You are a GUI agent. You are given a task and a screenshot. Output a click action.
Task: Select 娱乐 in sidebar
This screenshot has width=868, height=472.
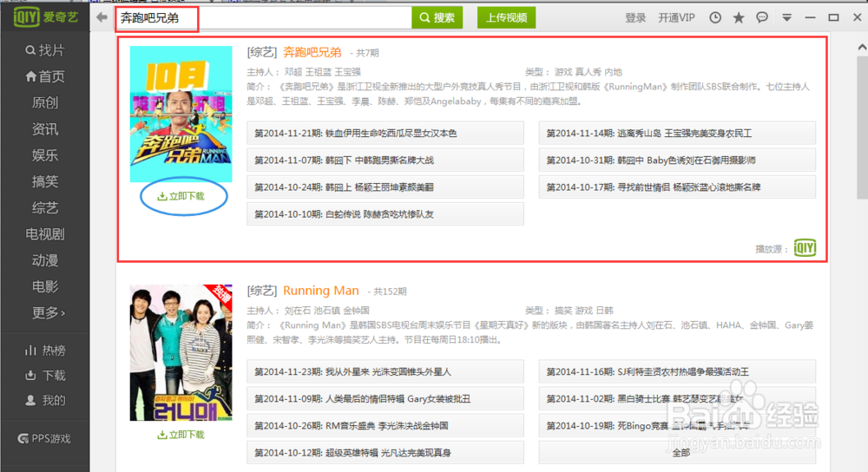click(45, 155)
